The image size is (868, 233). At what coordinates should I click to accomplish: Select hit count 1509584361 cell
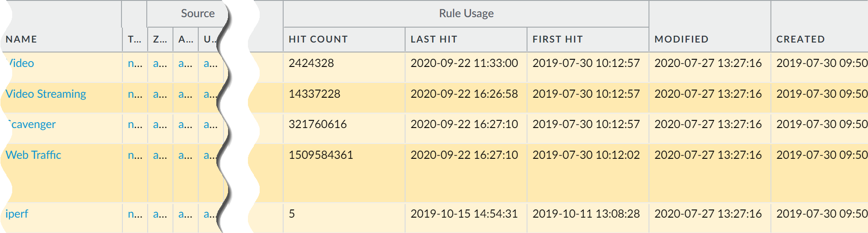[x=321, y=155]
